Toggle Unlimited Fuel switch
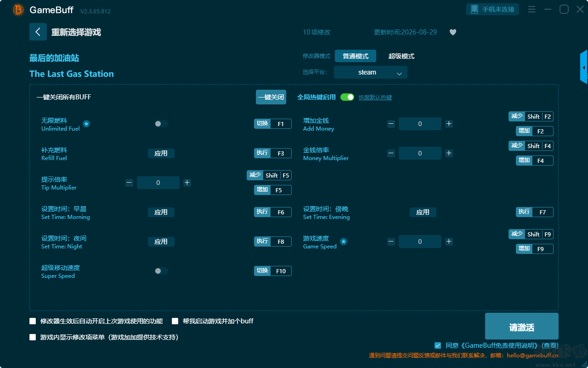 point(161,124)
